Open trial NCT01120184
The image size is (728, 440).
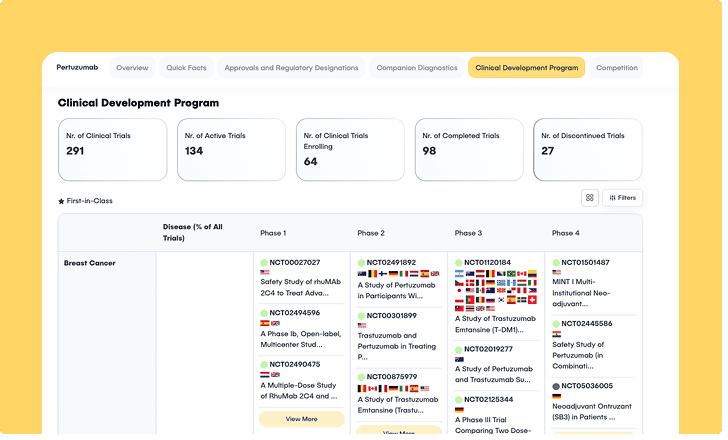[488, 263]
